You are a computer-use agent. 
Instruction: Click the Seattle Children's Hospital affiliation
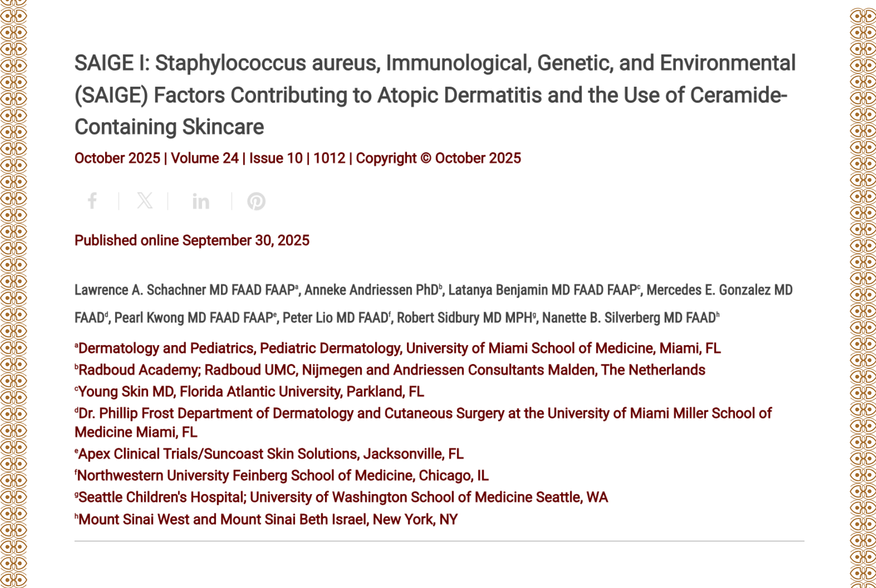[x=341, y=497]
